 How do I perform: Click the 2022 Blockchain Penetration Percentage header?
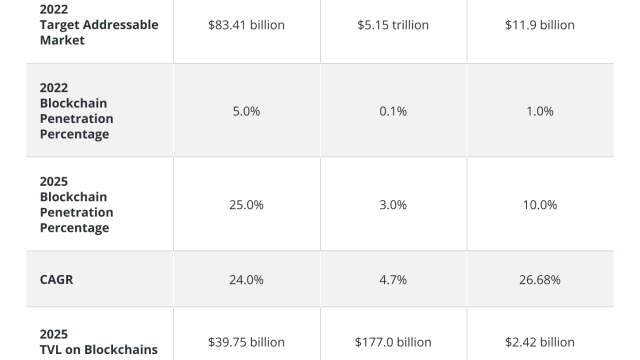[x=77, y=111]
